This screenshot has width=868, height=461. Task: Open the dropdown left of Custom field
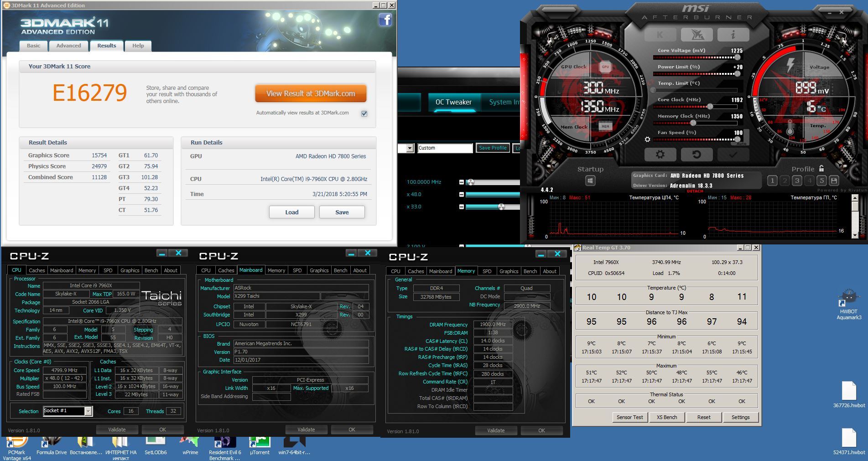410,148
